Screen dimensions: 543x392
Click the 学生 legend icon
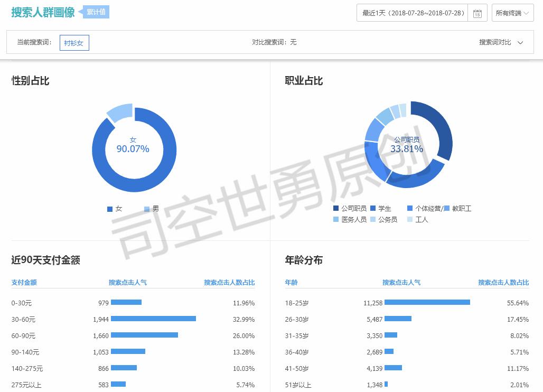(372, 208)
